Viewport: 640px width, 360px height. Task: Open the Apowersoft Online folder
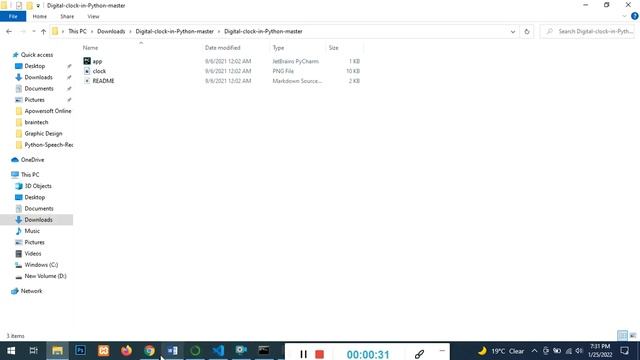(48, 111)
